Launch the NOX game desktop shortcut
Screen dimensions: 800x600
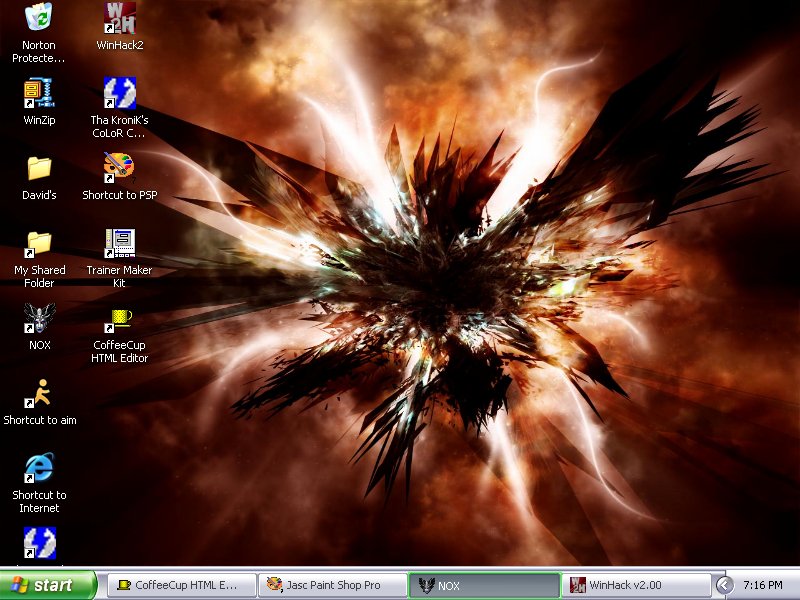pos(39,318)
